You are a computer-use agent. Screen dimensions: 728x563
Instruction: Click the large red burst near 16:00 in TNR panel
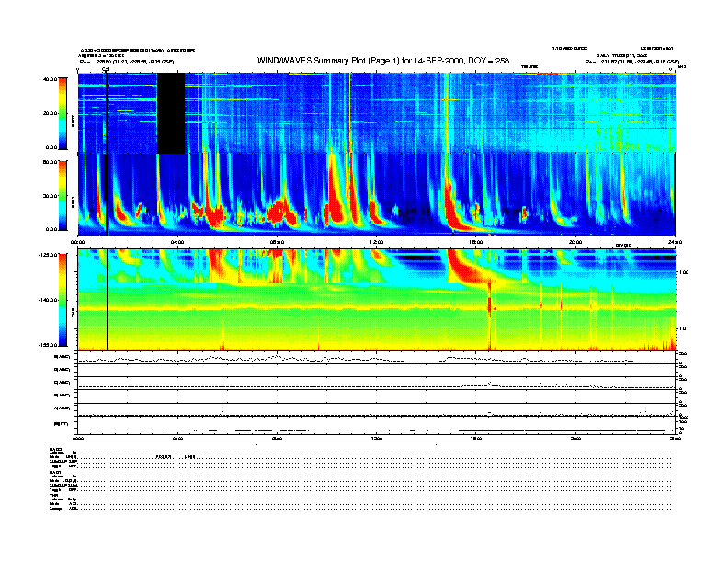tap(467, 269)
